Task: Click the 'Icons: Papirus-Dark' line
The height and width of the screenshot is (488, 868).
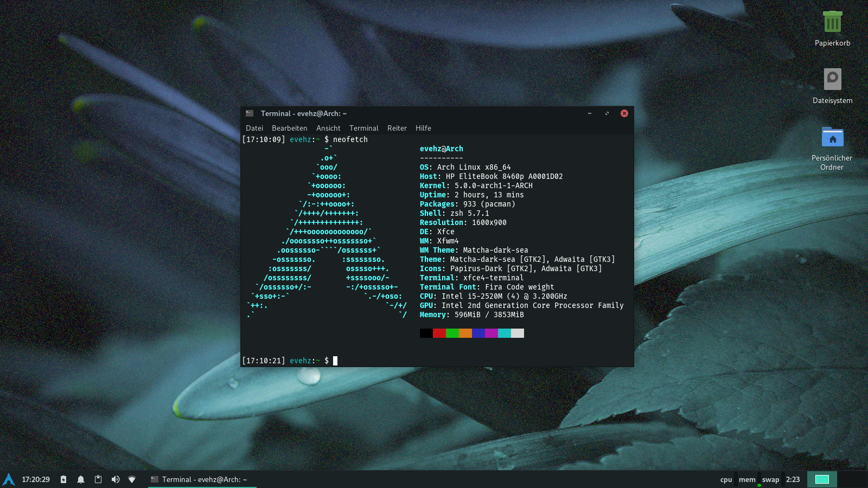Action: 511,268
